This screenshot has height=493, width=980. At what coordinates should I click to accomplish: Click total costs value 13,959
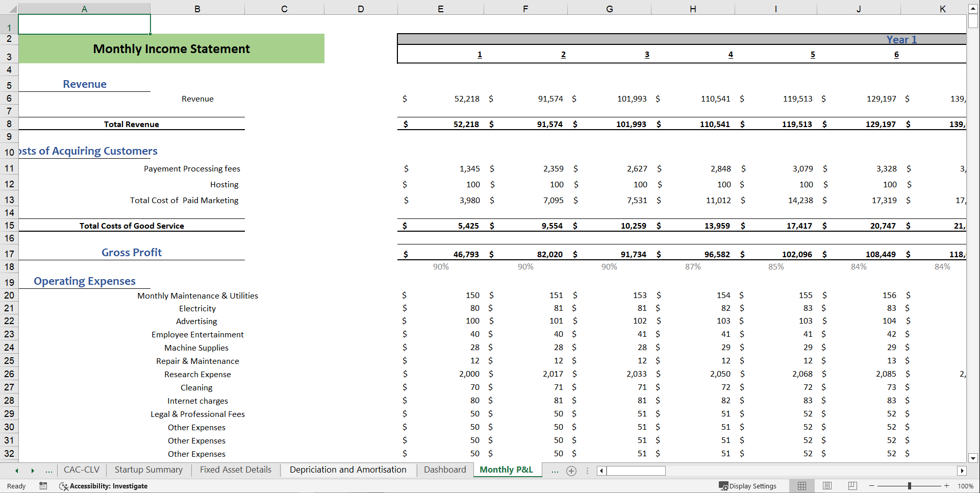[x=717, y=226]
